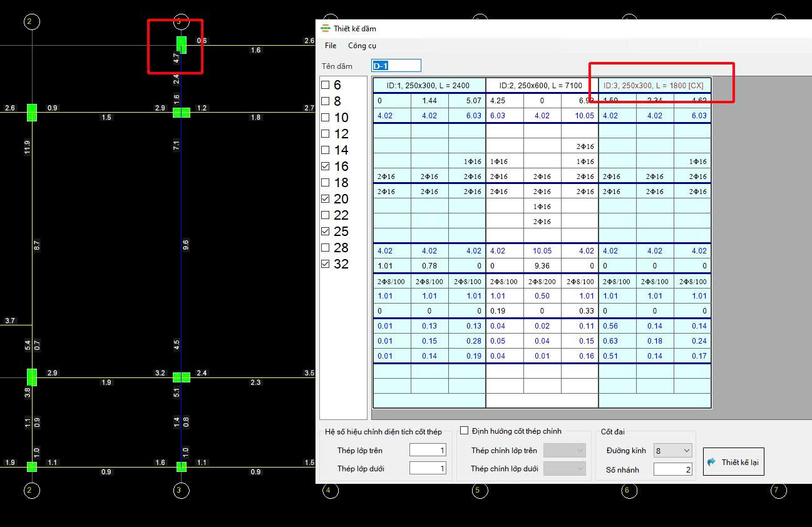Click cell with value 0.78

[429, 266]
